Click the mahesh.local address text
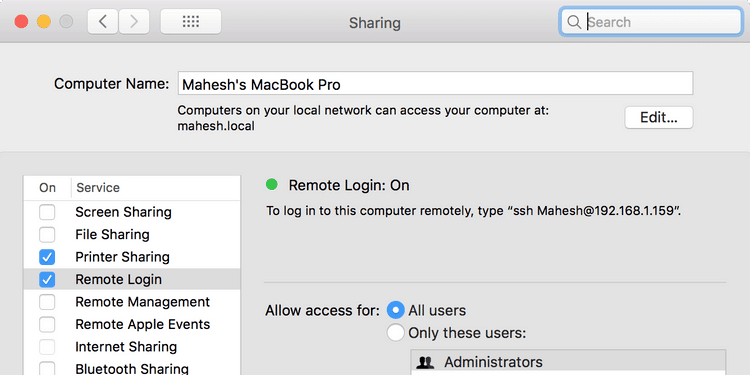This screenshot has height=375, width=750. coord(216,126)
